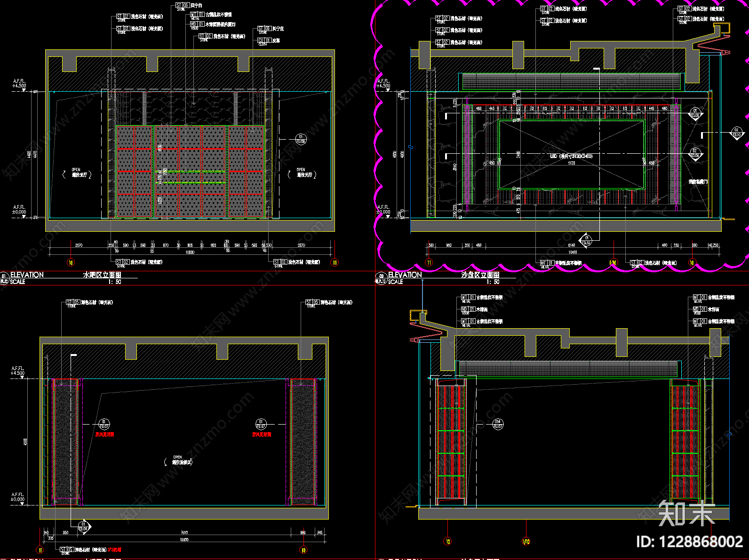Select the right OPEN 通往光厅 label

click(302, 173)
